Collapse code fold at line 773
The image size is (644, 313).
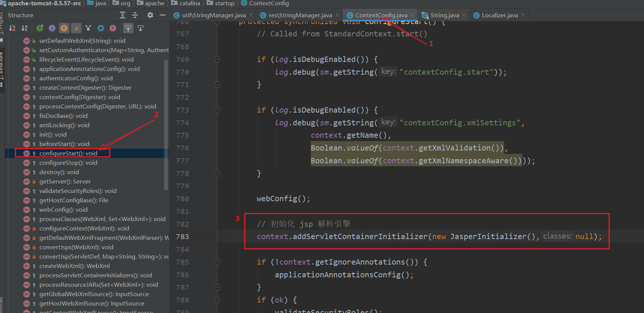217,110
